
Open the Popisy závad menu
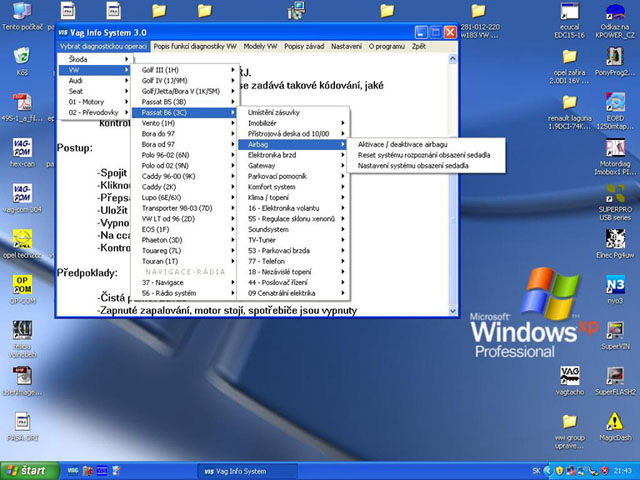304,47
